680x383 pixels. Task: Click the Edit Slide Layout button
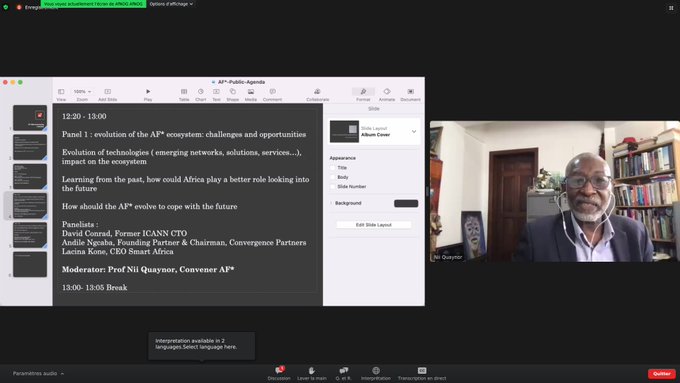[374, 225]
